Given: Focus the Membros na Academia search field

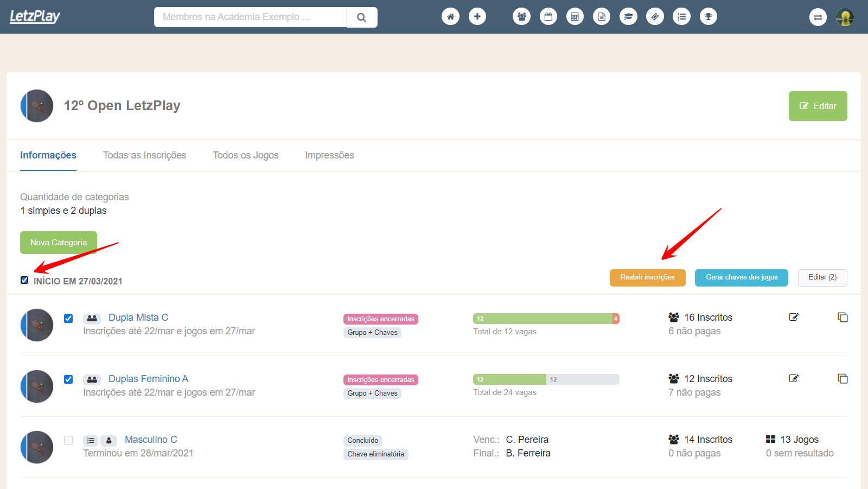Looking at the screenshot, I should pos(250,17).
